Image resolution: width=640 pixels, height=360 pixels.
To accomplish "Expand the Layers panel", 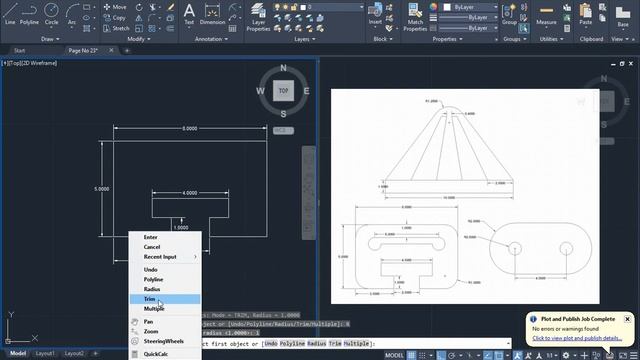I will click(305, 39).
